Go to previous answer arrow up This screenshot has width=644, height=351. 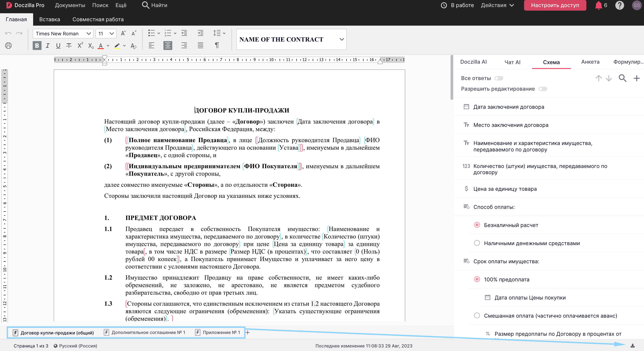(599, 78)
